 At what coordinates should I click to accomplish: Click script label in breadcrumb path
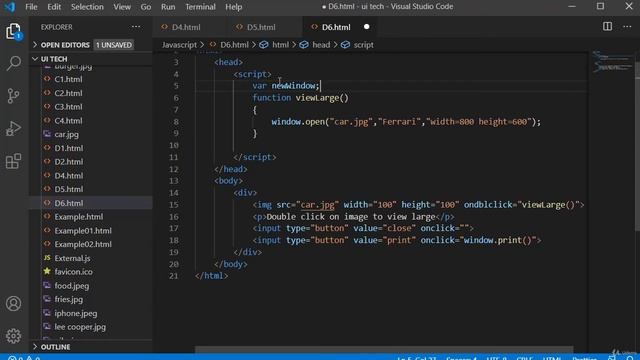pos(363,45)
